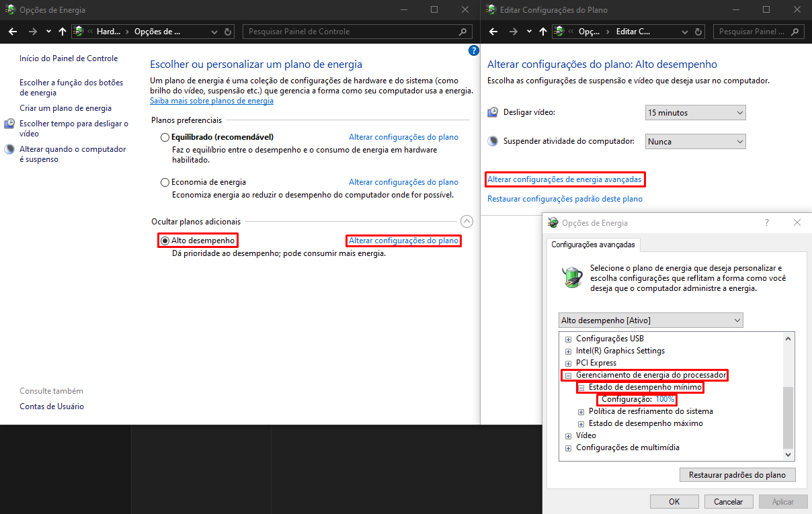
Task: Expand Configurações de multimídia node
Action: coord(569,448)
